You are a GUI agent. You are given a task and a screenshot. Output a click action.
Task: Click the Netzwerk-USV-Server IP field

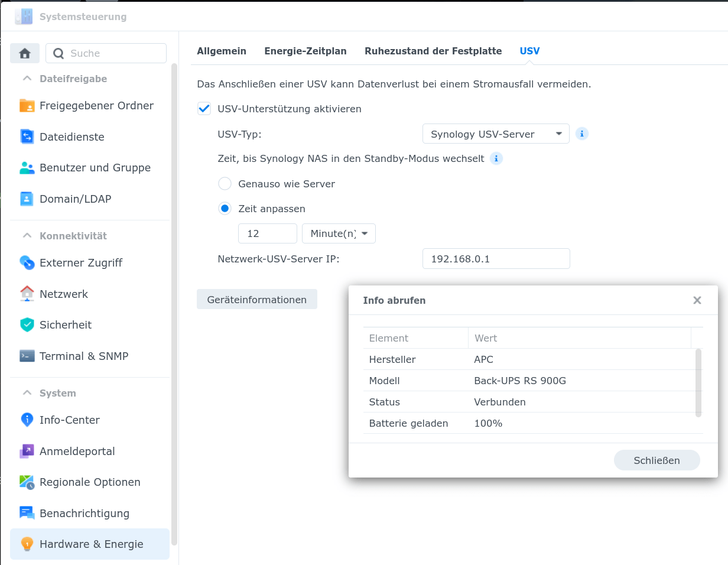496,259
